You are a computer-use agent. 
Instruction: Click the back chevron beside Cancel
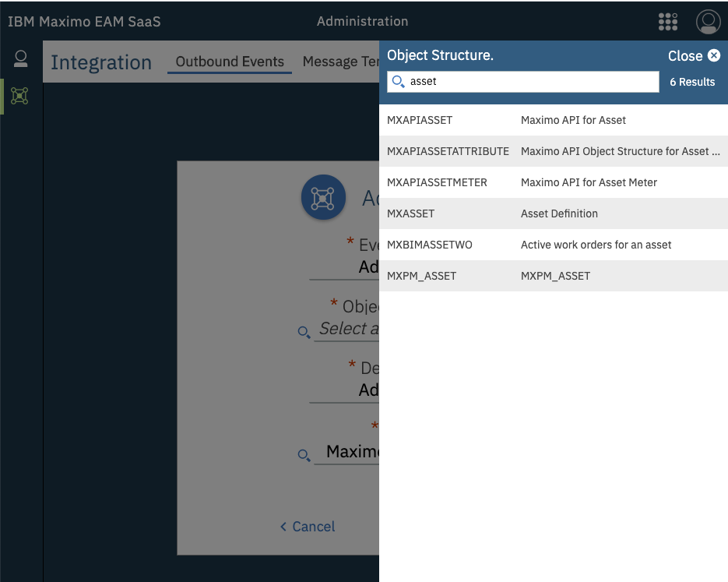click(x=283, y=527)
